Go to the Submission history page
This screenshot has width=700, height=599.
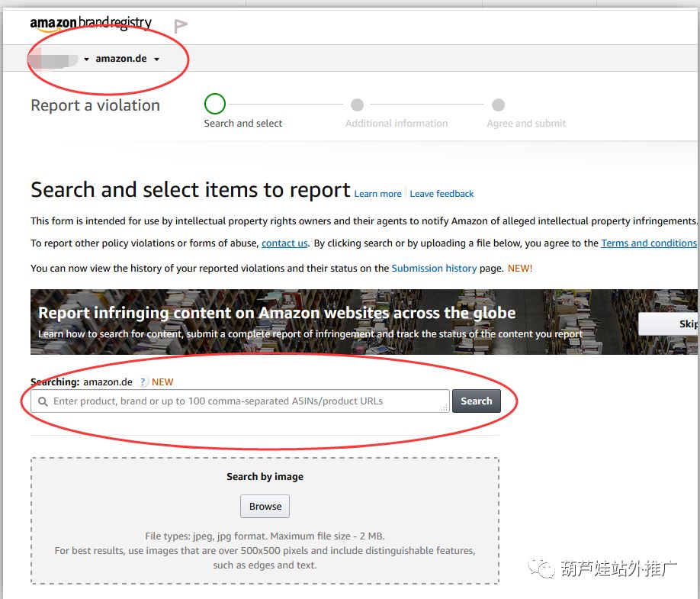point(434,268)
